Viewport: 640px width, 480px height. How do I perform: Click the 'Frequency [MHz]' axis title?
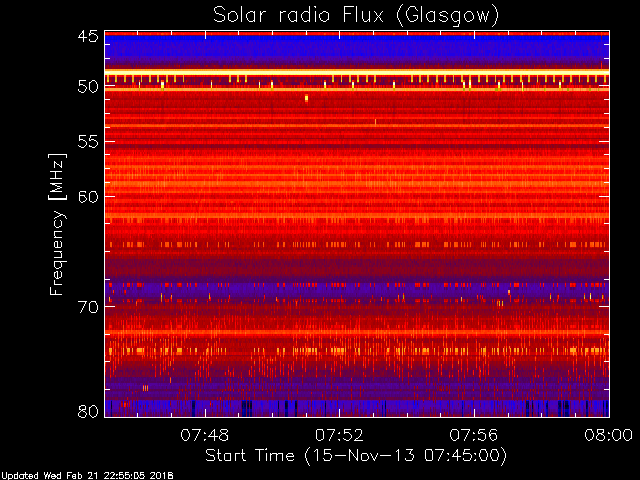pos(57,224)
